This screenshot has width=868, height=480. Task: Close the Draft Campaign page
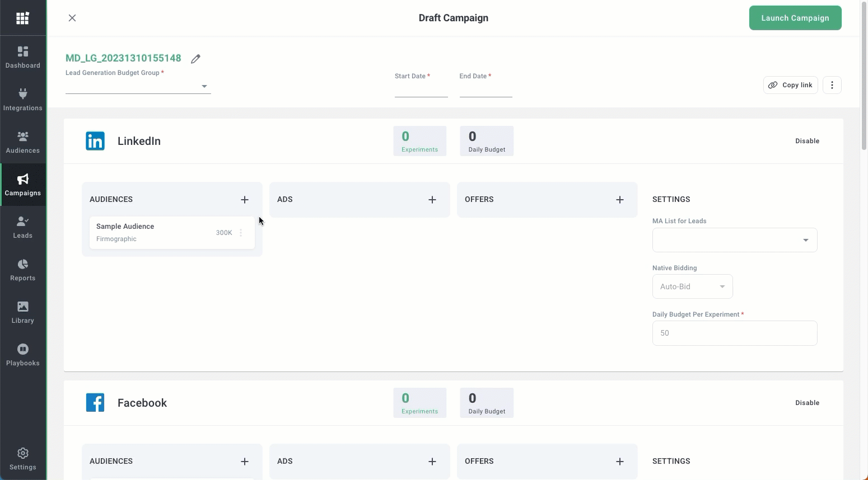[x=72, y=18]
